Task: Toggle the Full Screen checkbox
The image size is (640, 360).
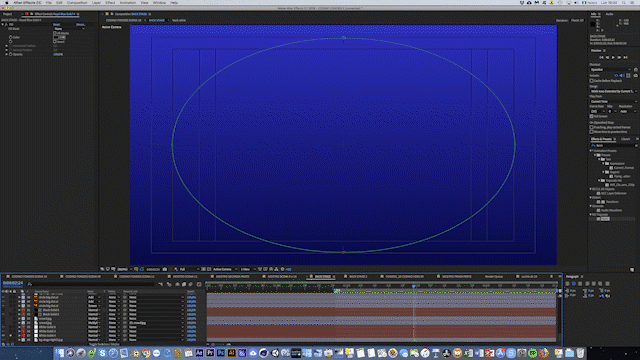Action: point(591,116)
